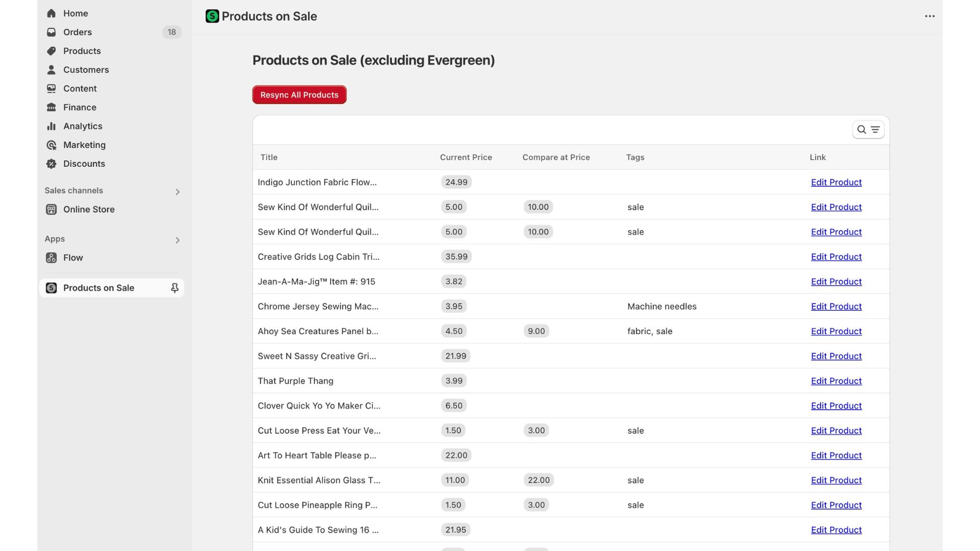Edit Product link for Clover Quick Yo Yo
980x551 pixels.
[x=836, y=406]
